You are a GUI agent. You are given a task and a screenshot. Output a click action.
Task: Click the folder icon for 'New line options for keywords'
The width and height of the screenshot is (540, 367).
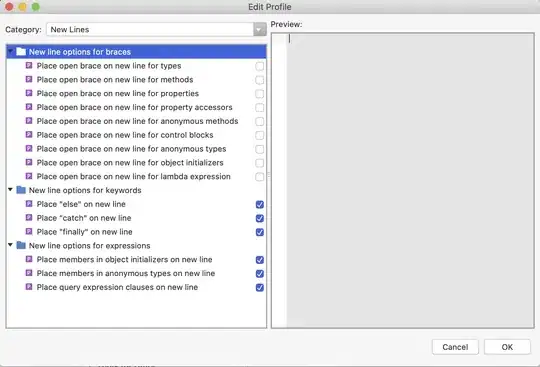pos(21,190)
